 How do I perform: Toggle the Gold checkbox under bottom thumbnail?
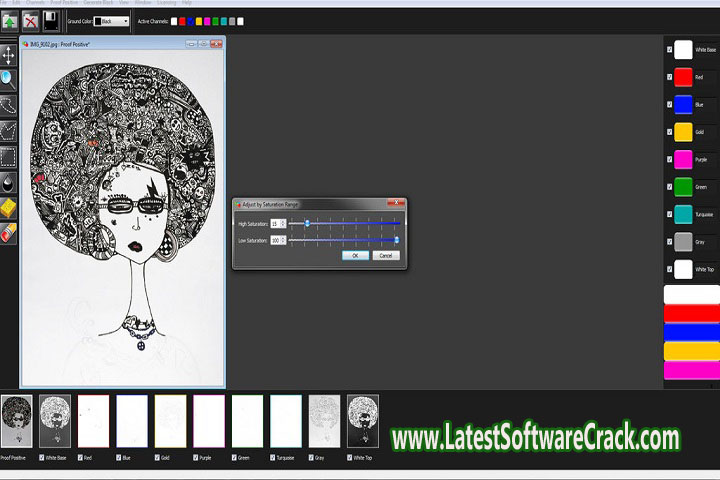pos(158,459)
